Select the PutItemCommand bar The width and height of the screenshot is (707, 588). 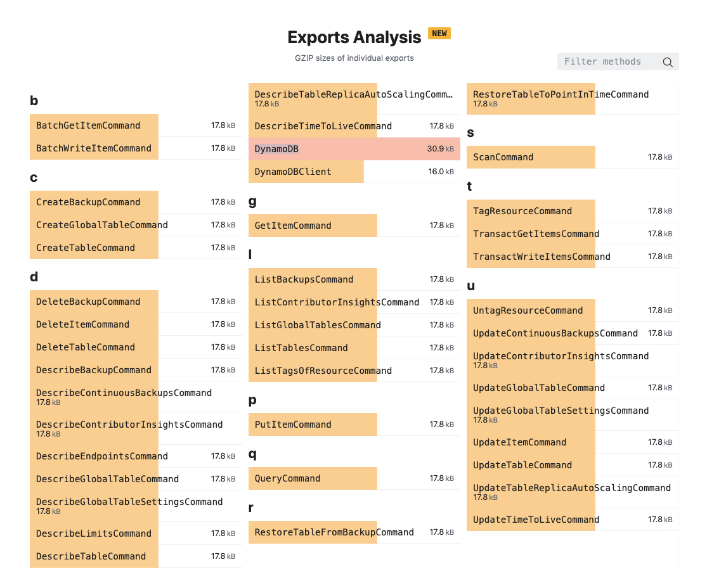coord(311,424)
